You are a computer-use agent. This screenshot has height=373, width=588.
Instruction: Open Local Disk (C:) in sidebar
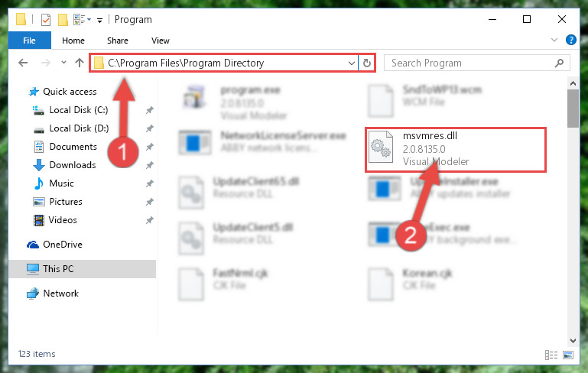coord(79,110)
